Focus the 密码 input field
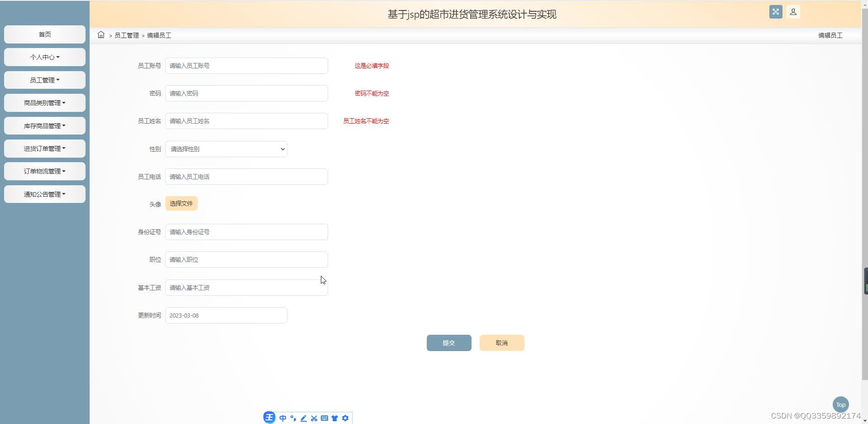This screenshot has width=868, height=424. pos(247,93)
